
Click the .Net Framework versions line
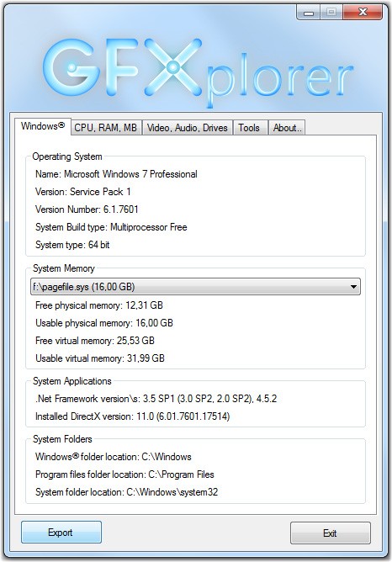156,399
